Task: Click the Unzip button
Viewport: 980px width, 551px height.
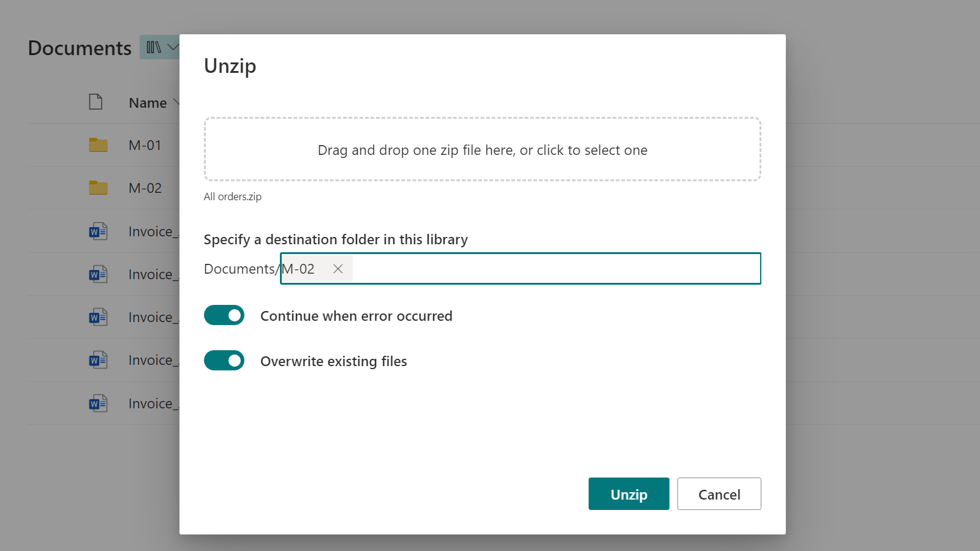Action: click(628, 493)
